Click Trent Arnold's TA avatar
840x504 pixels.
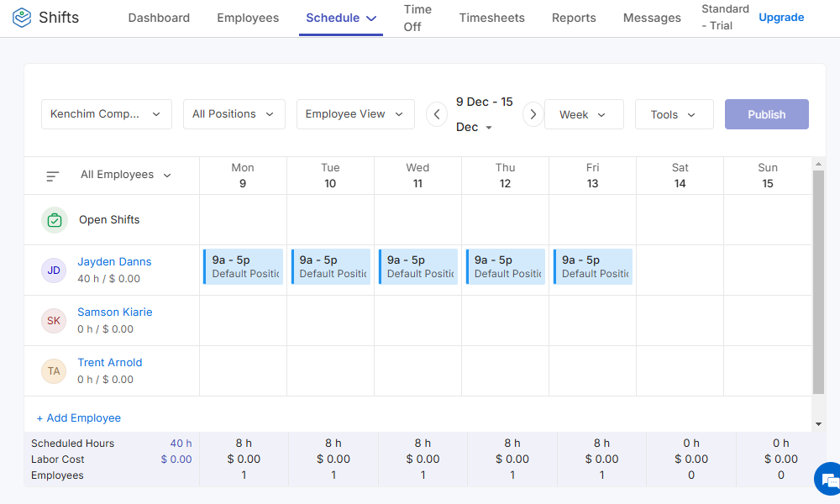(54, 370)
